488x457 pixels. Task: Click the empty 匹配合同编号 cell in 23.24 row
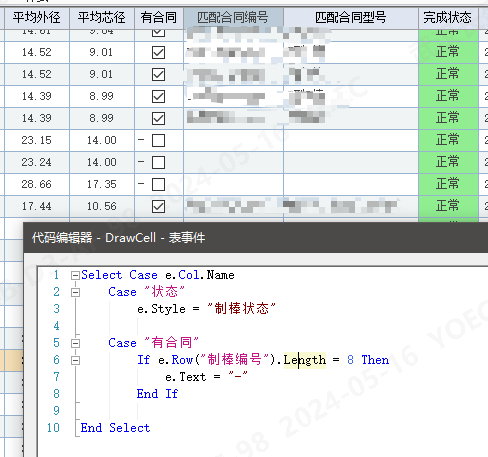click(233, 162)
